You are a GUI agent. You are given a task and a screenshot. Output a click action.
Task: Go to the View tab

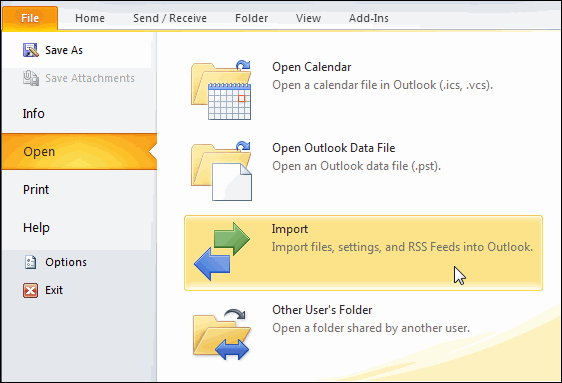point(308,18)
